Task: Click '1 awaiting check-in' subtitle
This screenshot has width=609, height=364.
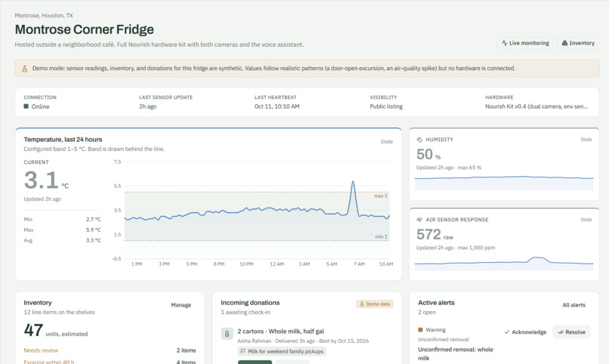Action: tap(246, 313)
